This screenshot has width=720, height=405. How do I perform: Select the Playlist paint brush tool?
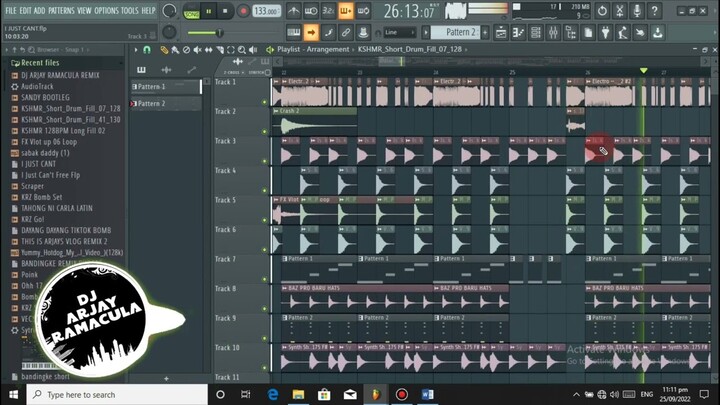tap(175, 50)
